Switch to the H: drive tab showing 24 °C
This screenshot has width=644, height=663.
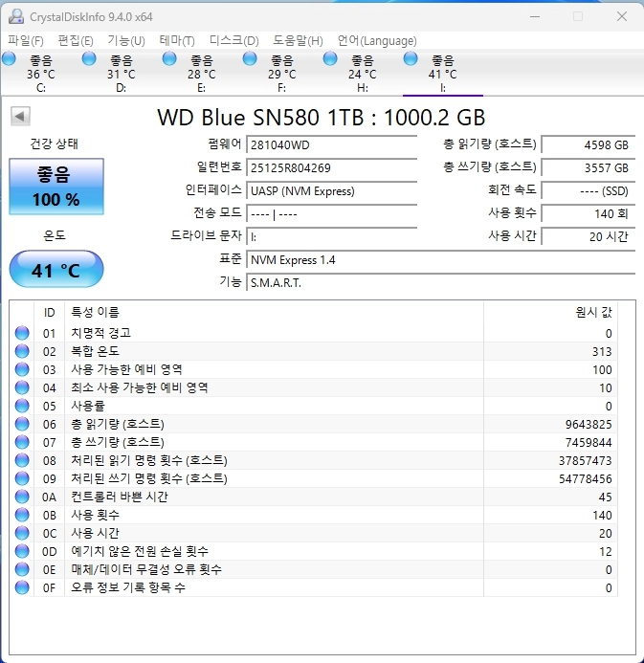pyautogui.click(x=362, y=73)
